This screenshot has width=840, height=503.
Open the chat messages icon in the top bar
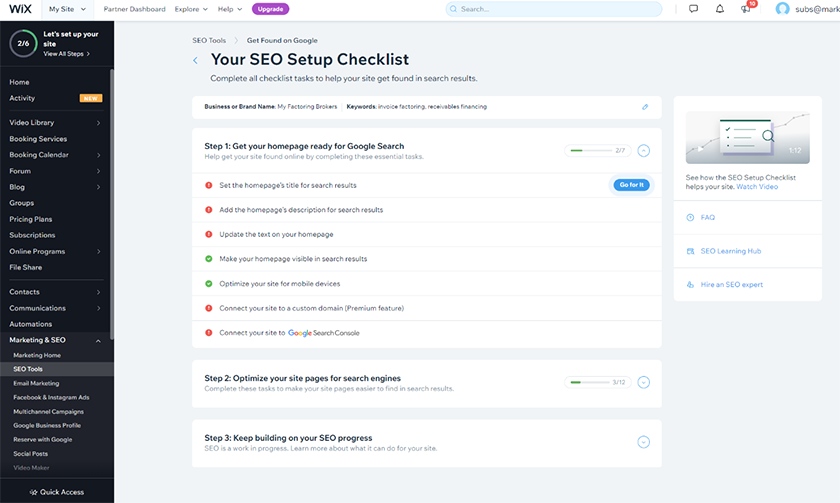pos(693,9)
